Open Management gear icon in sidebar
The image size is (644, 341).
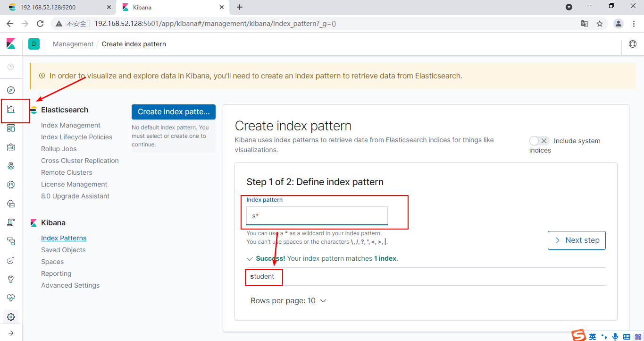pos(11,317)
